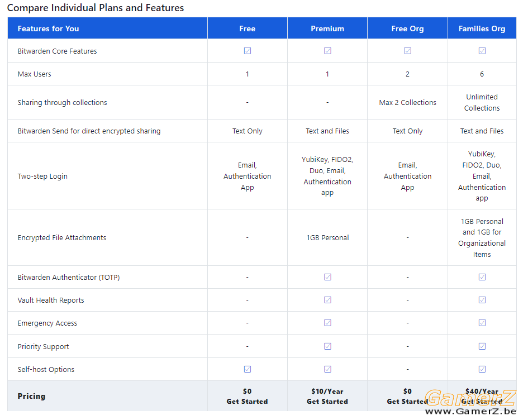Click the Families Org file attachments cell
The width and height of the screenshot is (528, 420).
tap(482, 237)
